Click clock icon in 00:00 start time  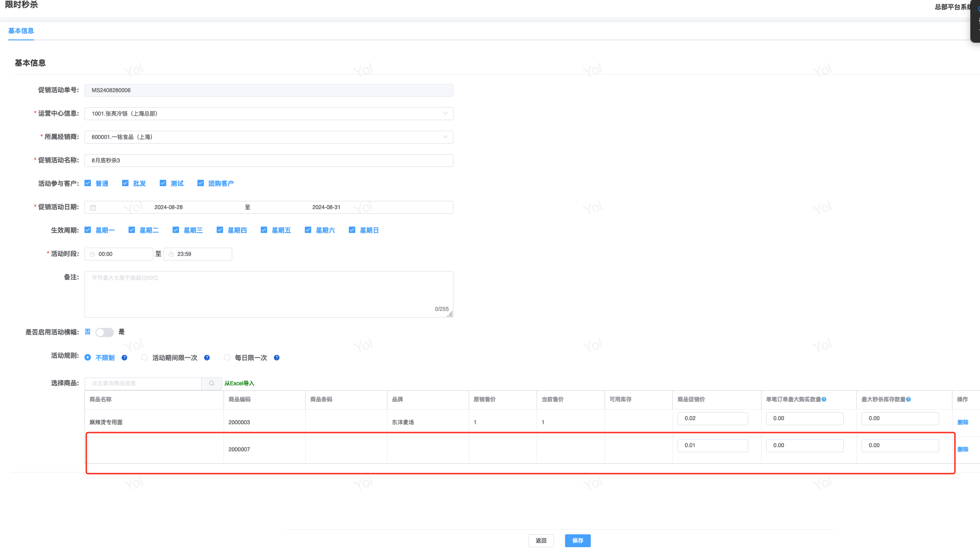pyautogui.click(x=93, y=254)
